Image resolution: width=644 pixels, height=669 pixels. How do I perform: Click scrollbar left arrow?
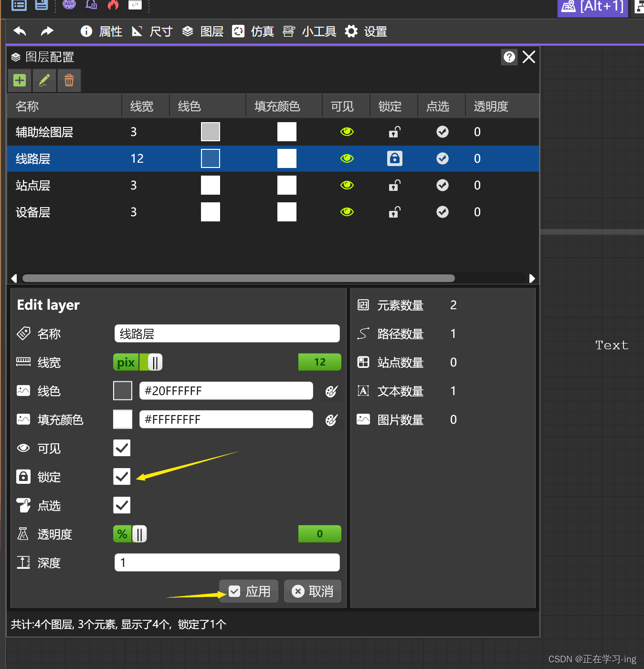(x=14, y=278)
